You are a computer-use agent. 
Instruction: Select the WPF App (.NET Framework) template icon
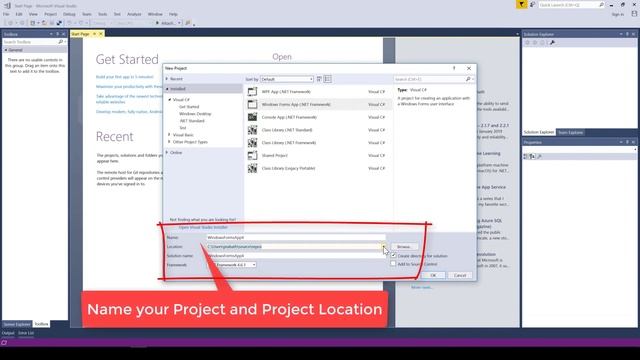252,92
